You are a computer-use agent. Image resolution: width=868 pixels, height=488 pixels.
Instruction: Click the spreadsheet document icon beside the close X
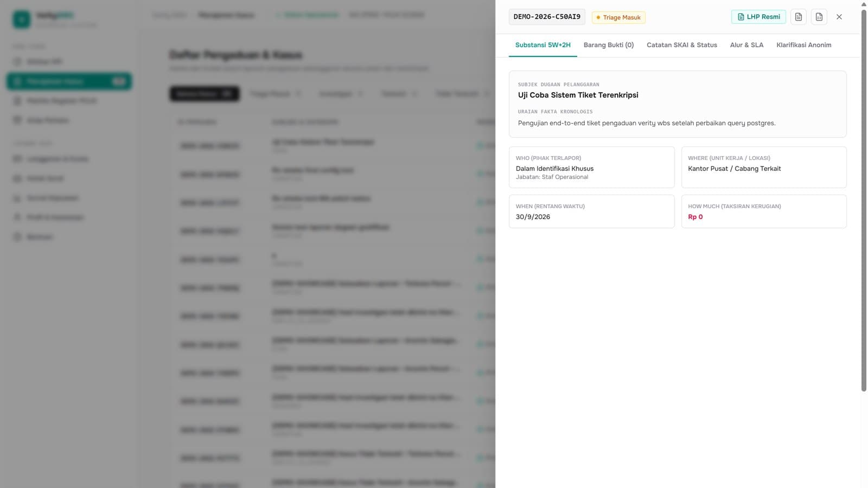(x=819, y=17)
